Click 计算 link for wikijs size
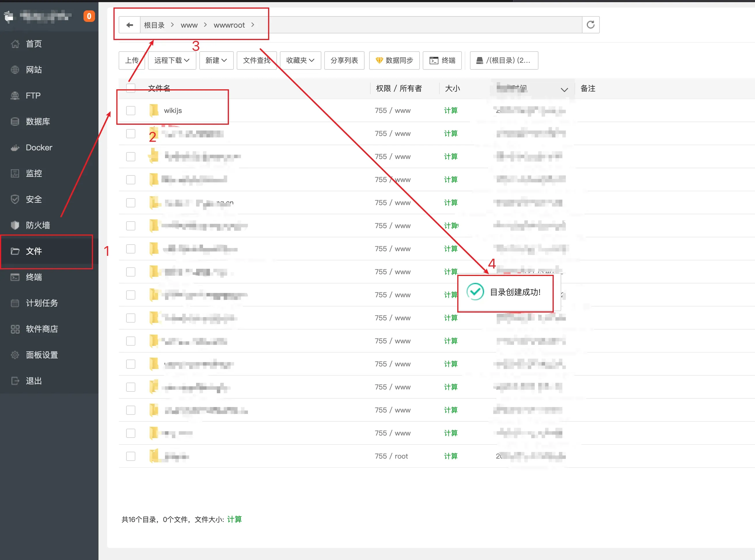 click(x=451, y=111)
